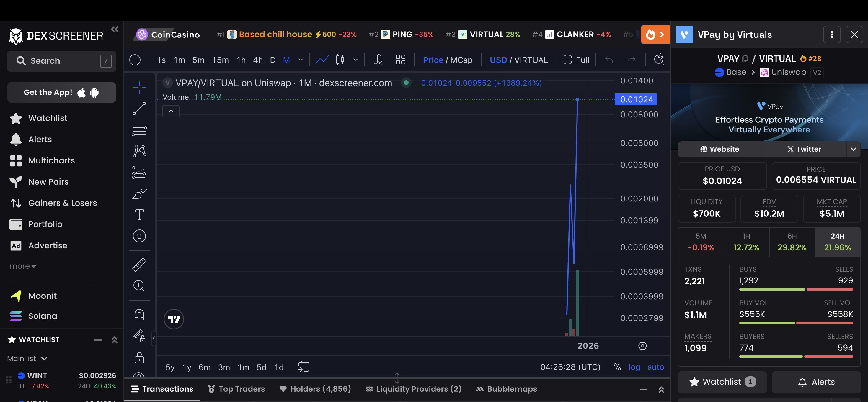Switch to the Top Traders tab
Screen dimensions: 868x402
tap(236, 389)
